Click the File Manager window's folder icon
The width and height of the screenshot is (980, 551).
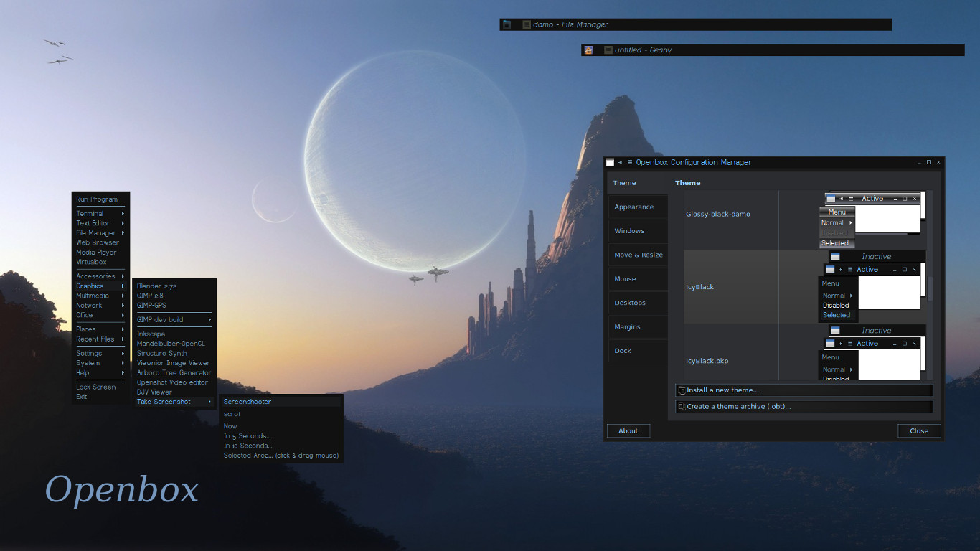click(507, 24)
